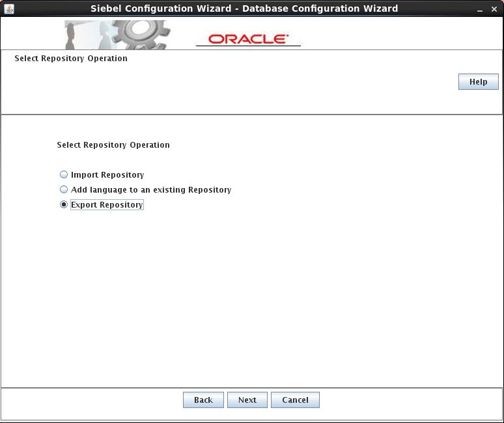Image resolution: width=504 pixels, height=423 pixels.
Task: Click the window title 'Siebel Configuration Wizard'
Action: coord(161,8)
